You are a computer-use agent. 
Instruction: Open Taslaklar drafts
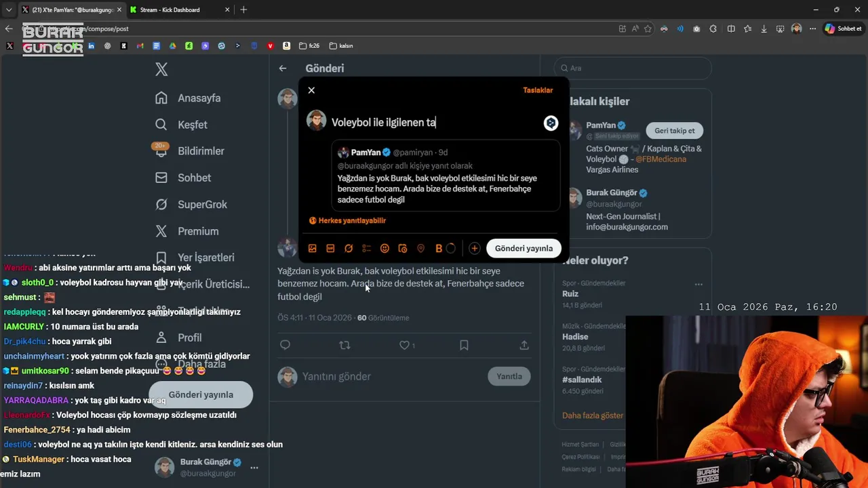[x=538, y=90]
